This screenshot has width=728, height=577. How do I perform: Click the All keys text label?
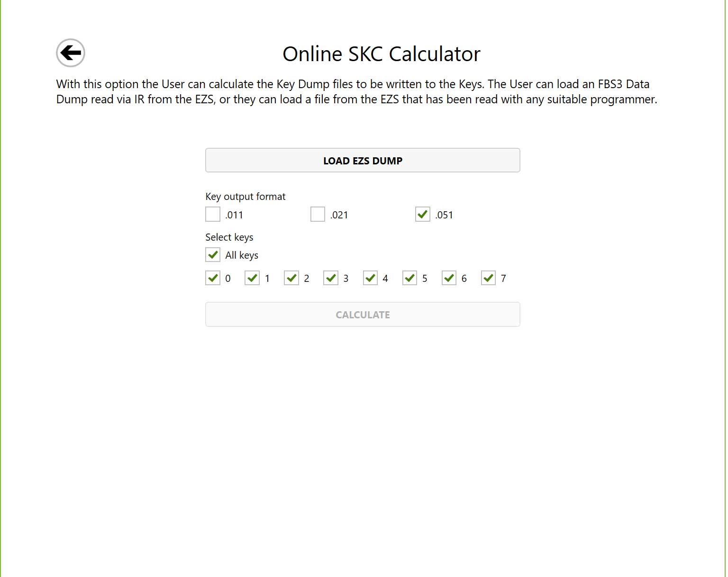[x=242, y=255]
